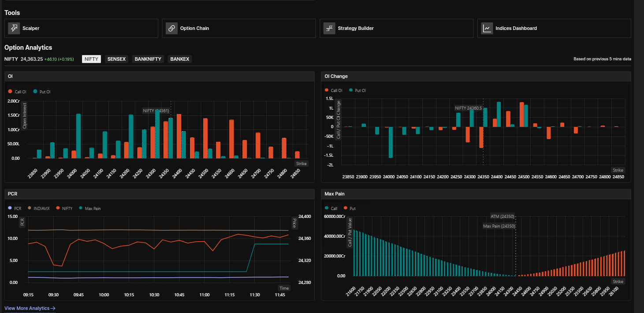The height and width of the screenshot is (313, 644).
Task: Click the arrow beside View More Analytics
Action: 53,309
